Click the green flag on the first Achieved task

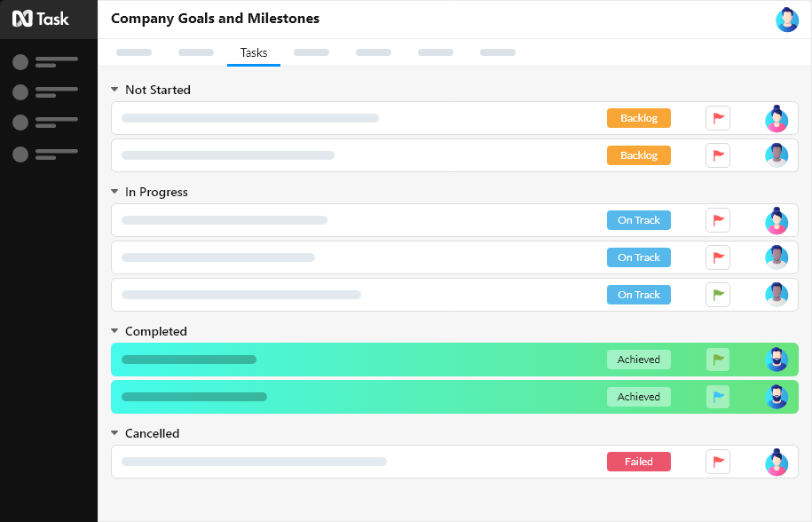(x=717, y=359)
